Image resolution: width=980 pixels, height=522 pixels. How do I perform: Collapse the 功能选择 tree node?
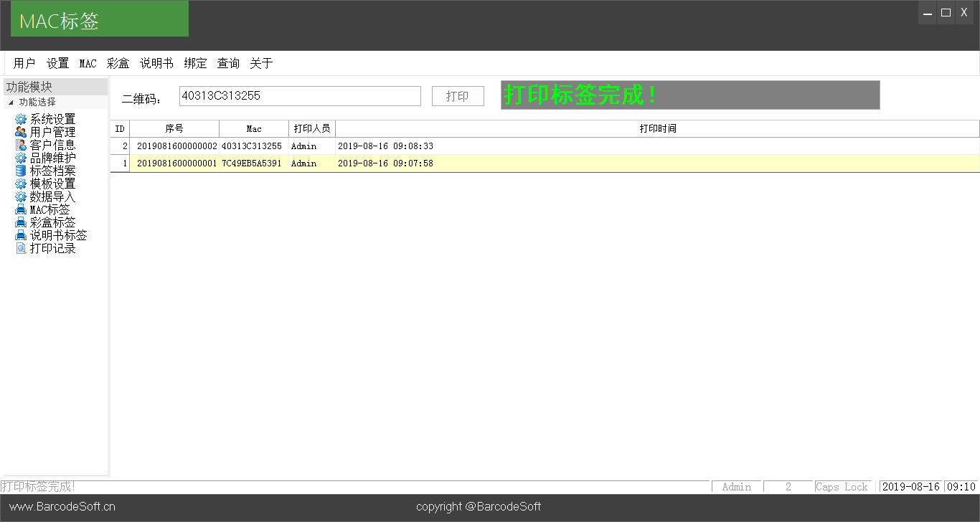coord(11,103)
